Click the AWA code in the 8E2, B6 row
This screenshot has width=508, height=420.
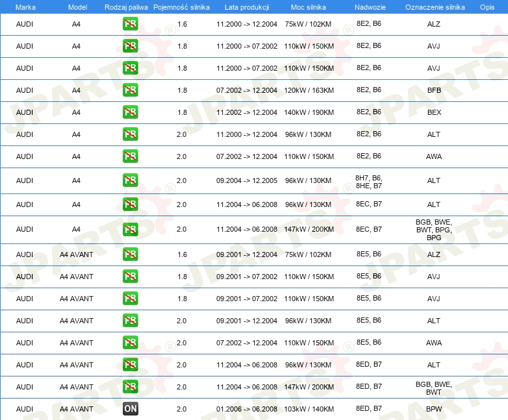point(434,156)
